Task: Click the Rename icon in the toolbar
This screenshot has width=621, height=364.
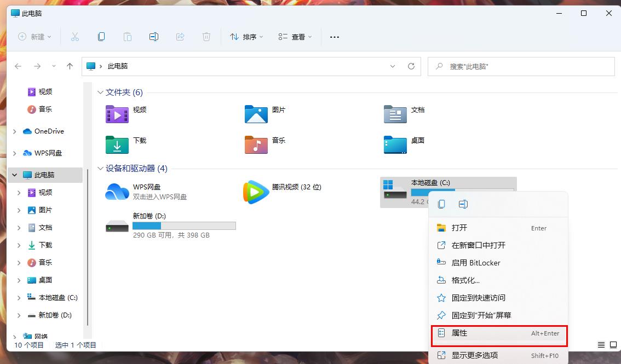Action: pos(154,37)
